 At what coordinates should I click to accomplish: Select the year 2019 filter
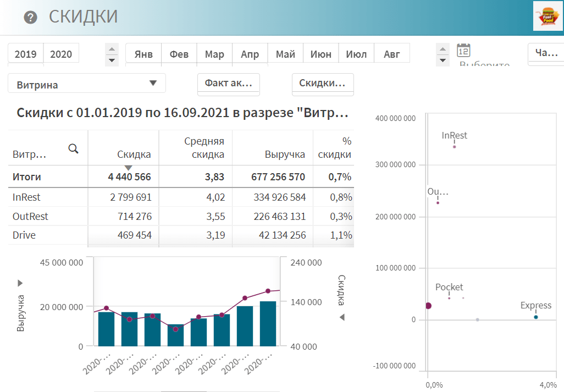coord(26,54)
